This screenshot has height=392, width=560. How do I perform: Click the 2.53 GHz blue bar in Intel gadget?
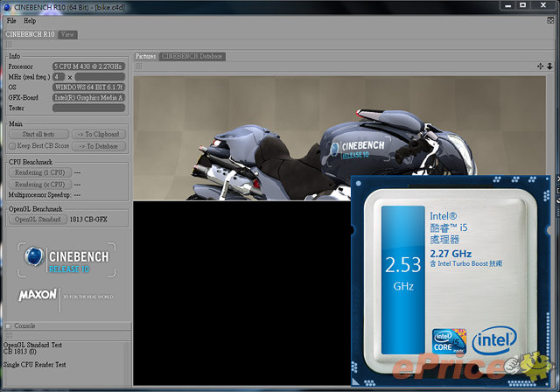point(403,280)
